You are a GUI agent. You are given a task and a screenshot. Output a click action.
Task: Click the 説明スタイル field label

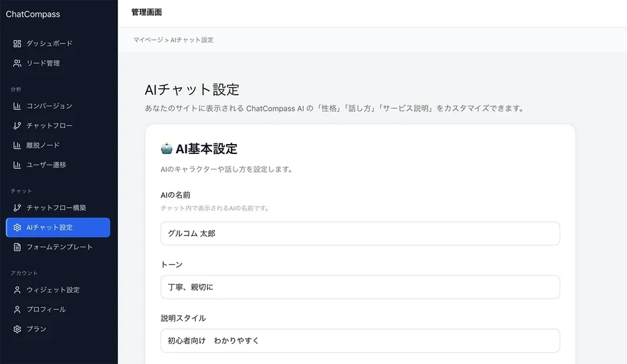[x=183, y=318]
